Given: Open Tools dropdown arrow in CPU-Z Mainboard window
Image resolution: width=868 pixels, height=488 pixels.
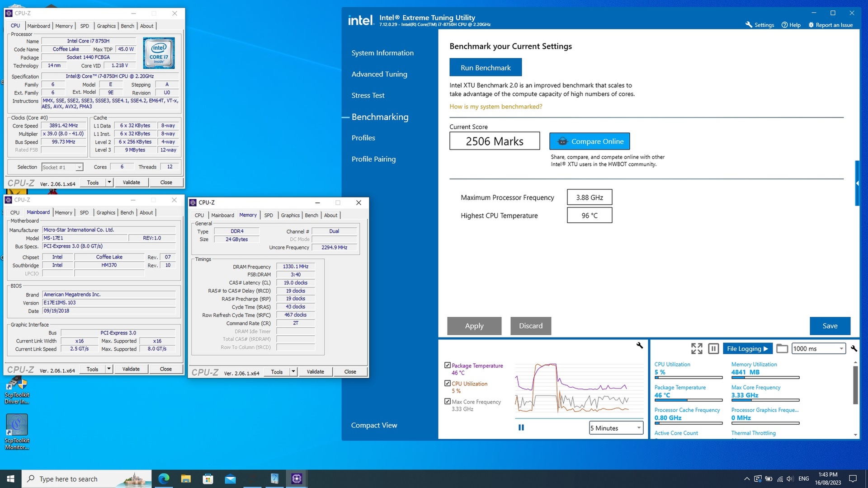Looking at the screenshot, I should [x=108, y=369].
